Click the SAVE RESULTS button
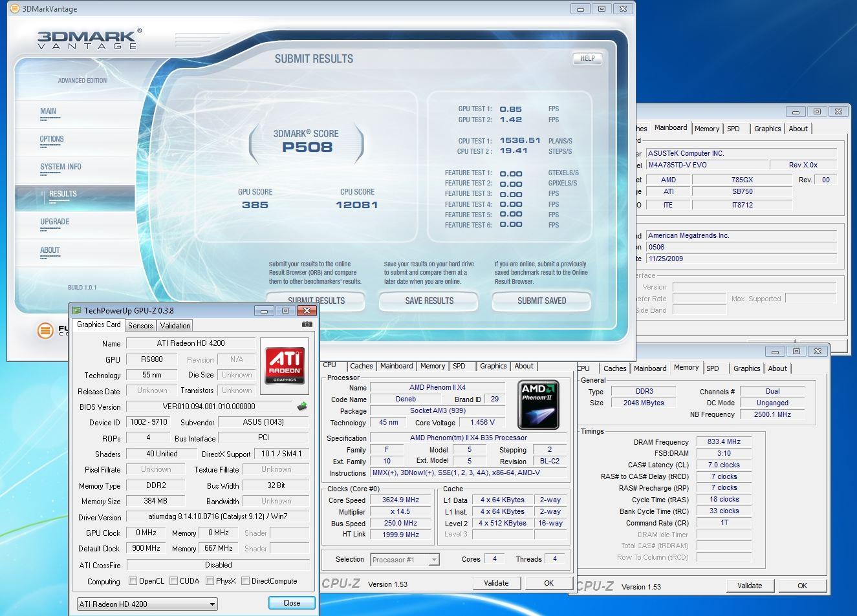This screenshot has width=857, height=616. click(x=429, y=301)
